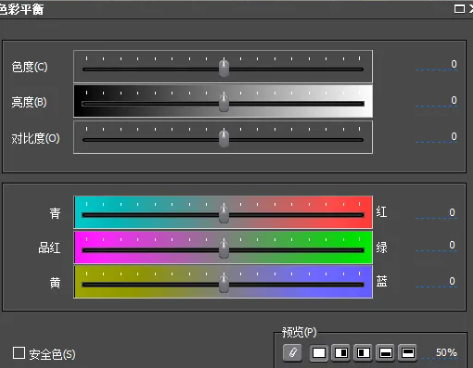Viewport: 473px width, 368px height.
Task: Select the right-half black preview icon
Action: coord(341,353)
